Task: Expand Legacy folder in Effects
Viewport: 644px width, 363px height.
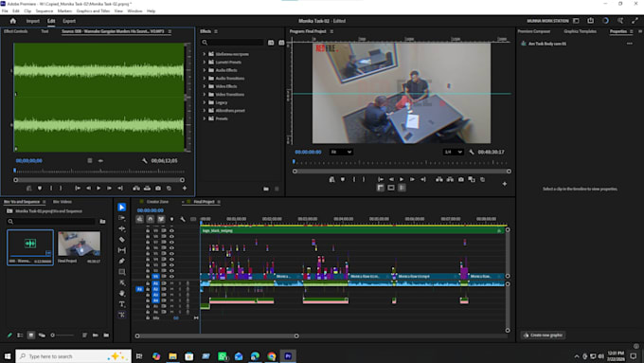Action: (x=205, y=102)
